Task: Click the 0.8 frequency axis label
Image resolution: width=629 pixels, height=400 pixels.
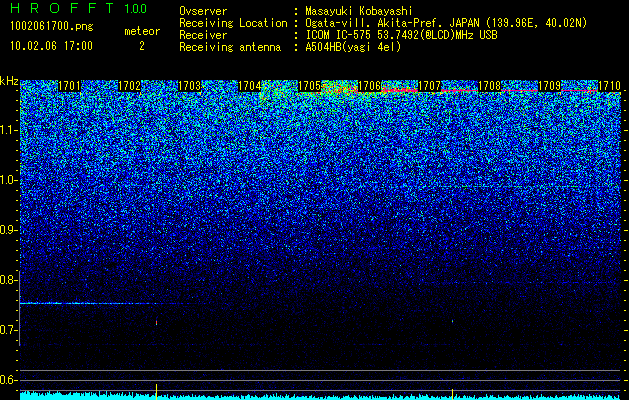Action: [x=9, y=280]
